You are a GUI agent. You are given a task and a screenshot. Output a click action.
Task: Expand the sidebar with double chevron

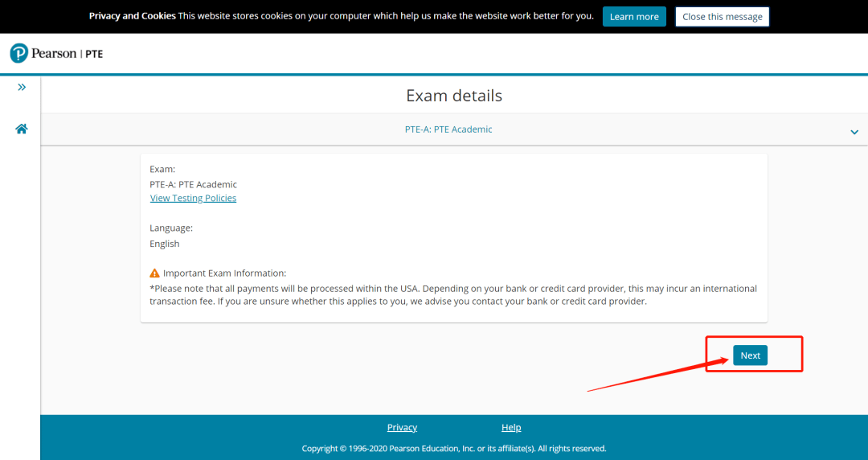tap(22, 87)
